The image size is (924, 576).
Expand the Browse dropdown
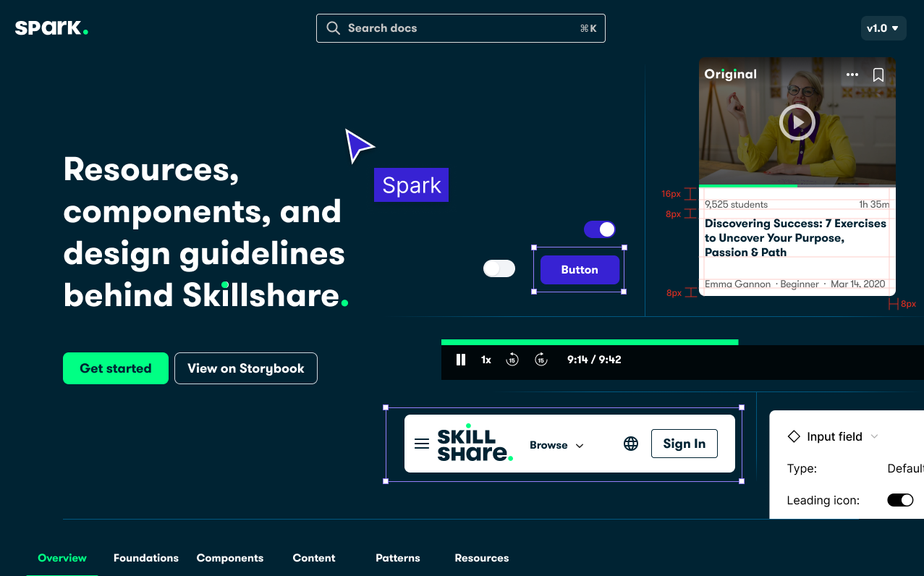(556, 445)
